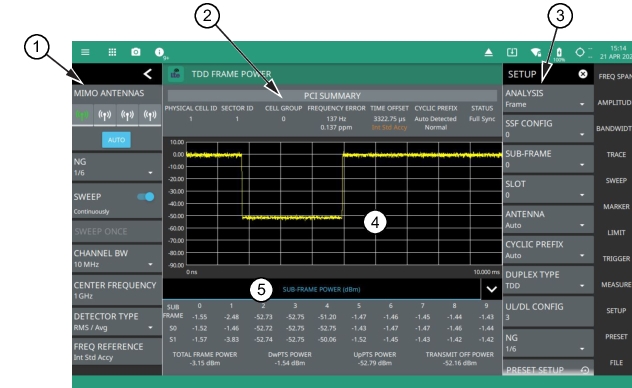
Task: Expand the SUB-FRAME POWER table chevron
Action: 491,289
